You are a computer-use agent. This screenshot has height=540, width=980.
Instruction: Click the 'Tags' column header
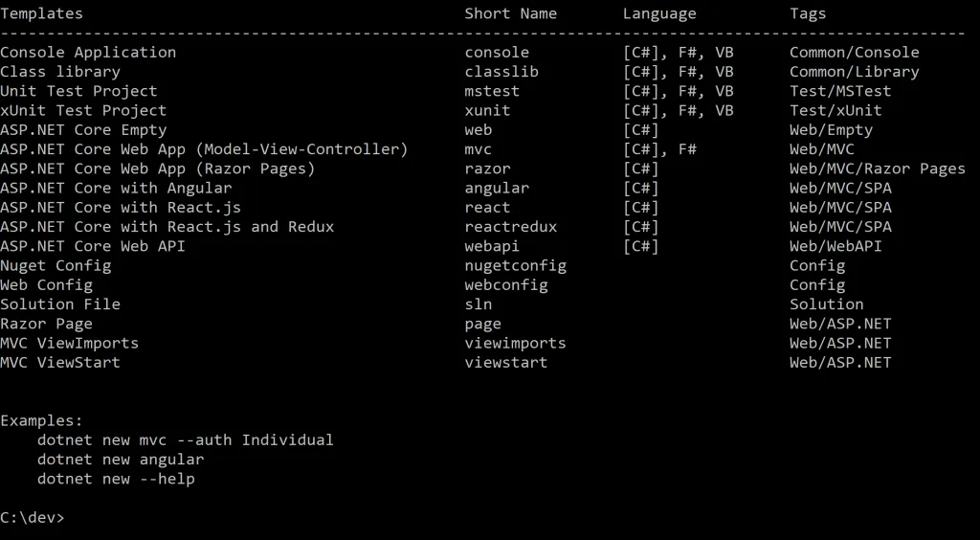click(x=808, y=13)
